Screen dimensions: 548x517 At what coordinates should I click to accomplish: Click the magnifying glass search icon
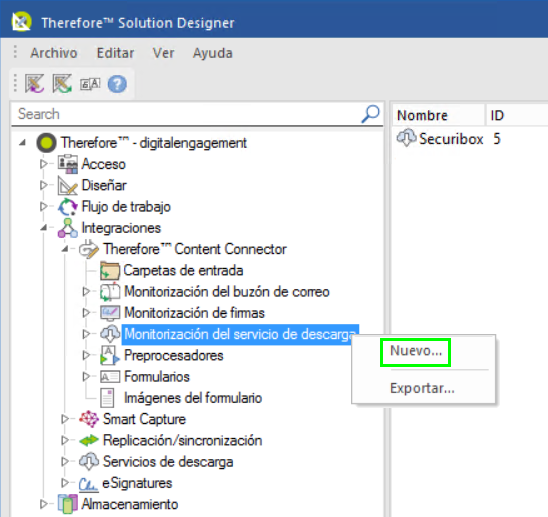coord(370,114)
